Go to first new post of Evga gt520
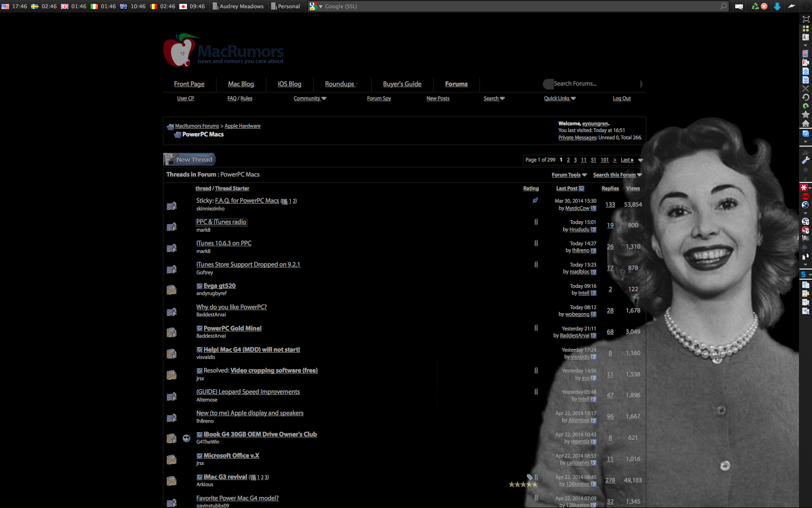Image resolution: width=812 pixels, height=508 pixels. 200,286
